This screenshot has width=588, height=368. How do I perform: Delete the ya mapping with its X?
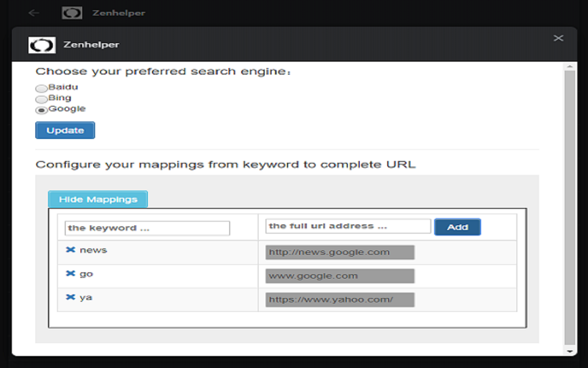(x=70, y=297)
